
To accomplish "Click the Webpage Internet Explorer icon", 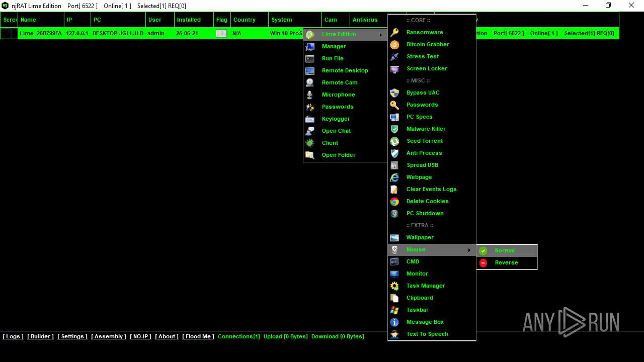I will [x=395, y=177].
